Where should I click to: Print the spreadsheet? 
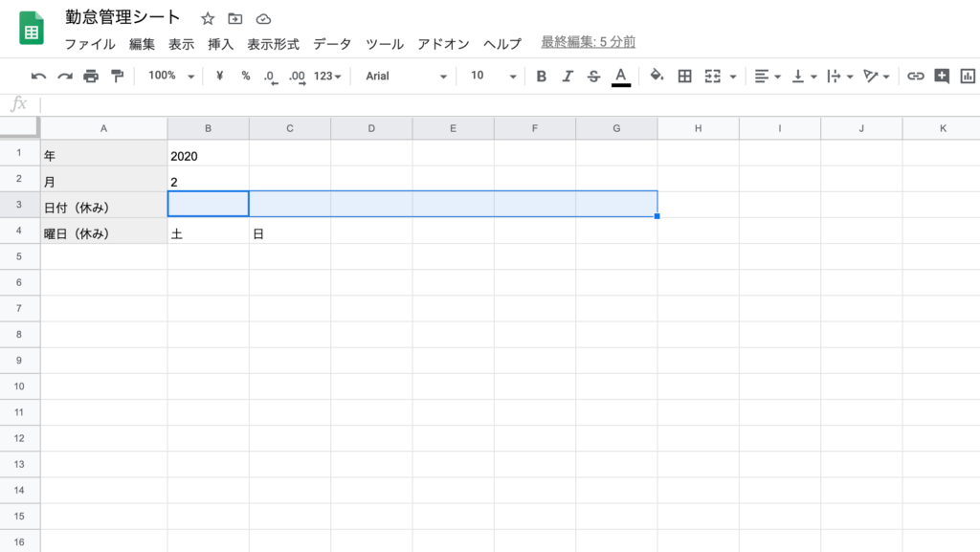[91, 77]
